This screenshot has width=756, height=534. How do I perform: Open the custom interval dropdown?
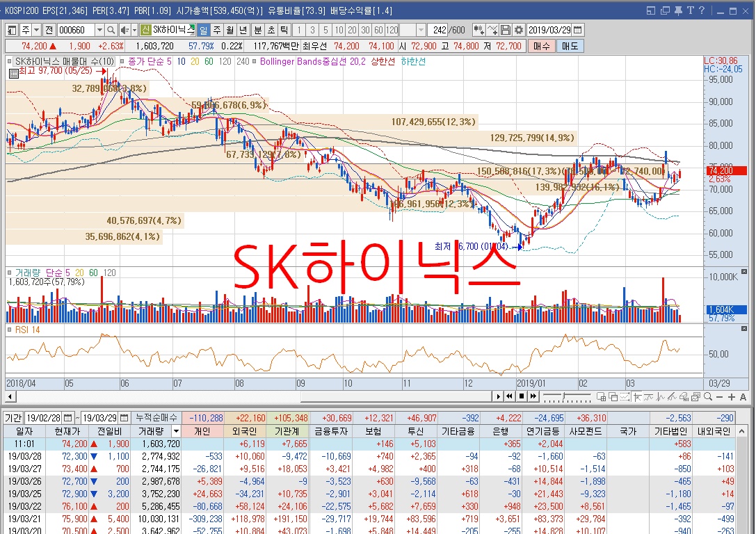coord(421,30)
